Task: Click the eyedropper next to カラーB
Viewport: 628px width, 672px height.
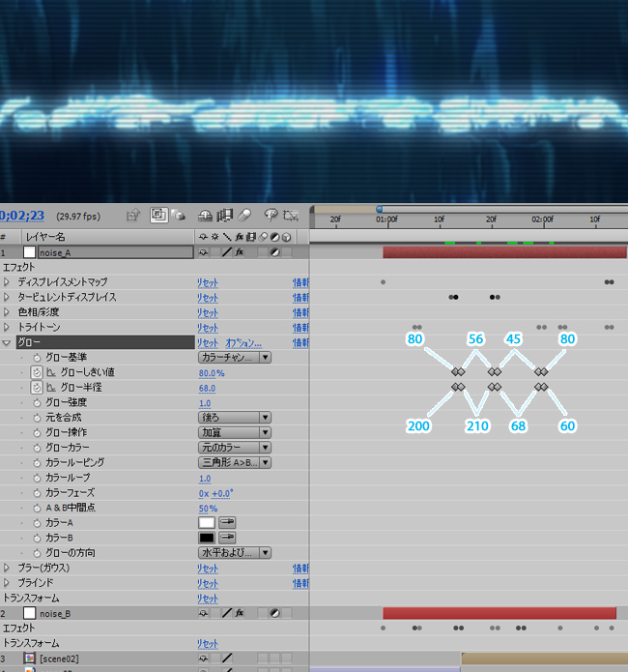Action: click(231, 538)
